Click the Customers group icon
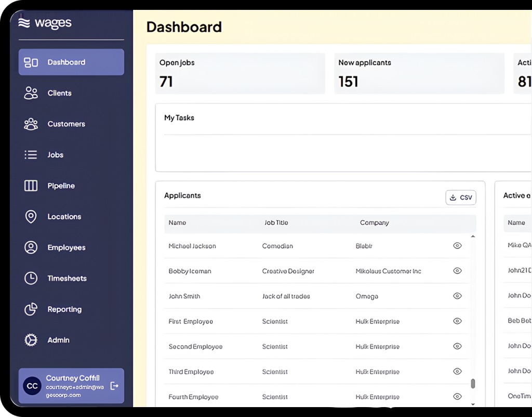Viewport: 532px width, 417px height. point(31,124)
